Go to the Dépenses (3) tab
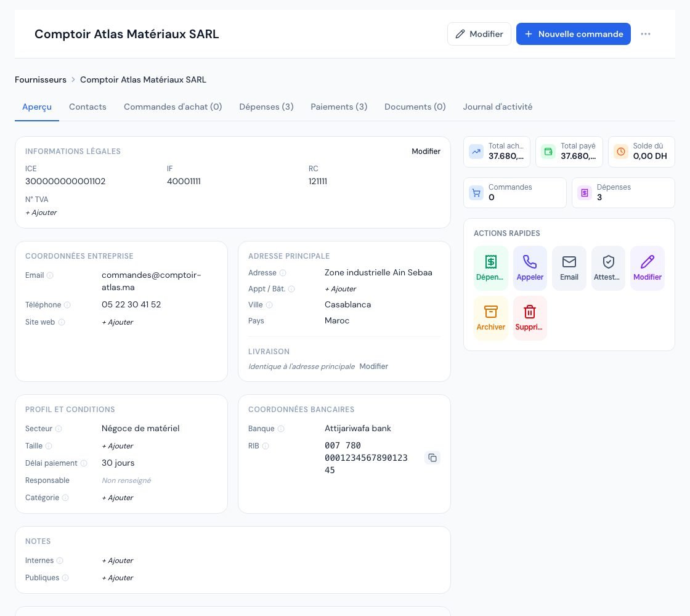 (x=266, y=107)
